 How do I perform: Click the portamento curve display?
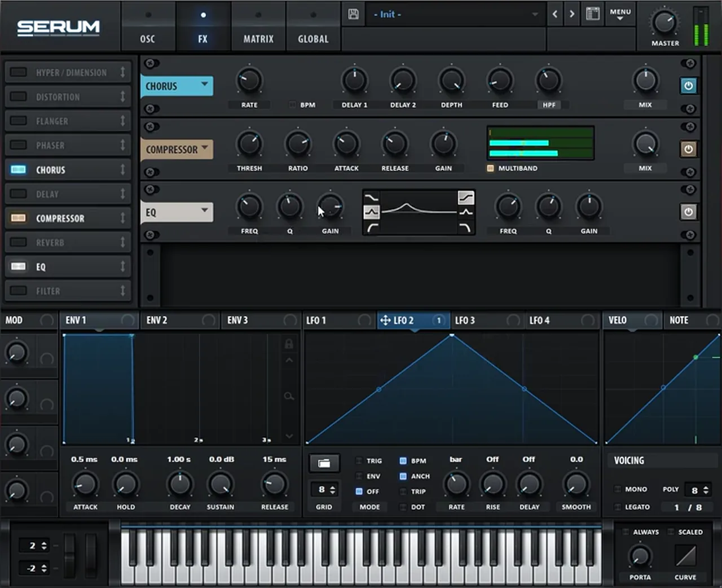point(685,556)
